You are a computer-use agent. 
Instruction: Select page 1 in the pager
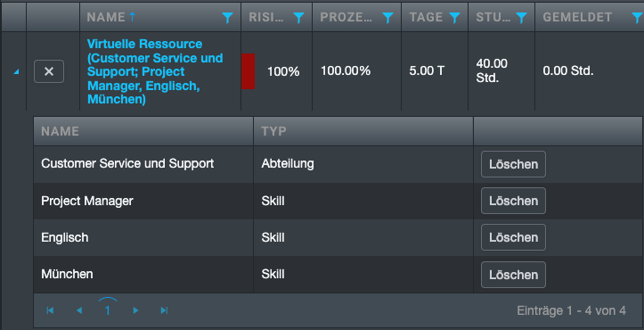[x=108, y=310]
